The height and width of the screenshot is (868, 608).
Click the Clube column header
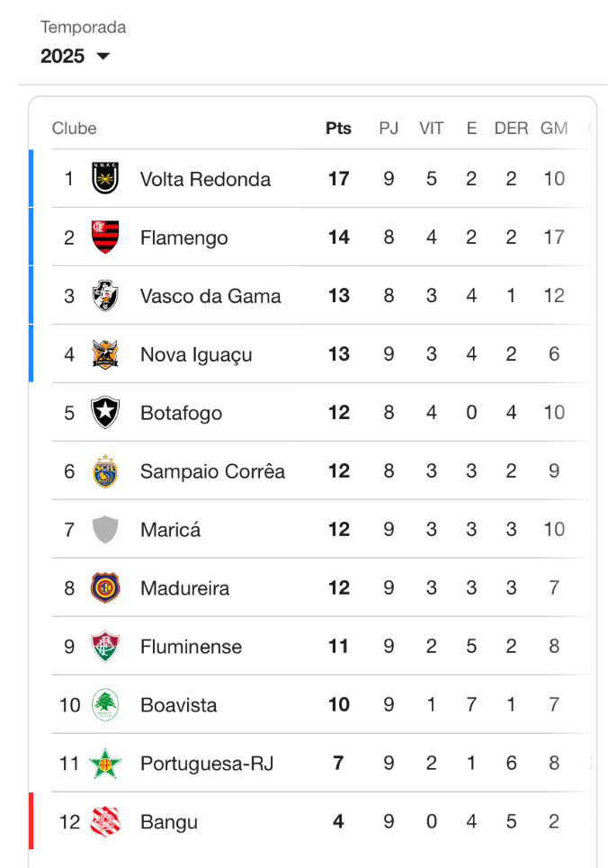pyautogui.click(x=74, y=129)
